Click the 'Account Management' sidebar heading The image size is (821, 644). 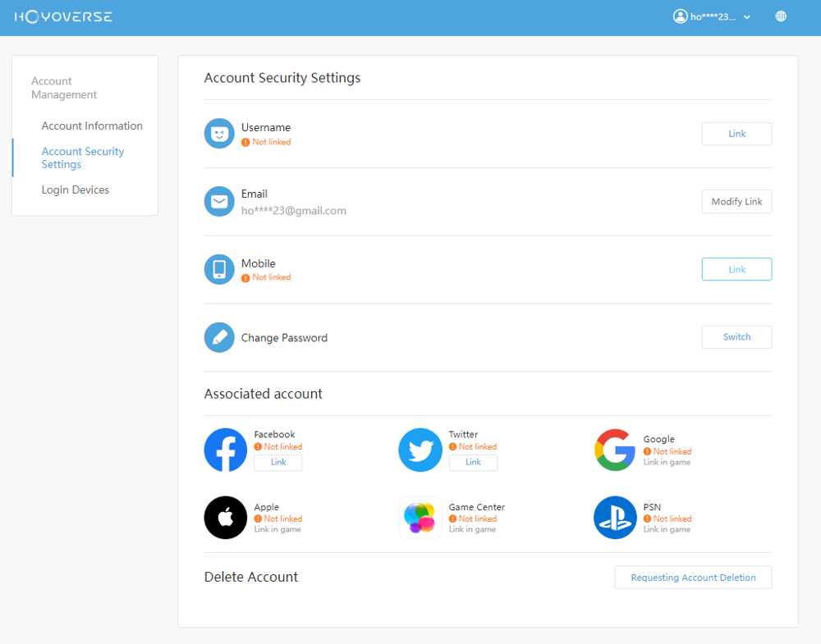point(64,88)
